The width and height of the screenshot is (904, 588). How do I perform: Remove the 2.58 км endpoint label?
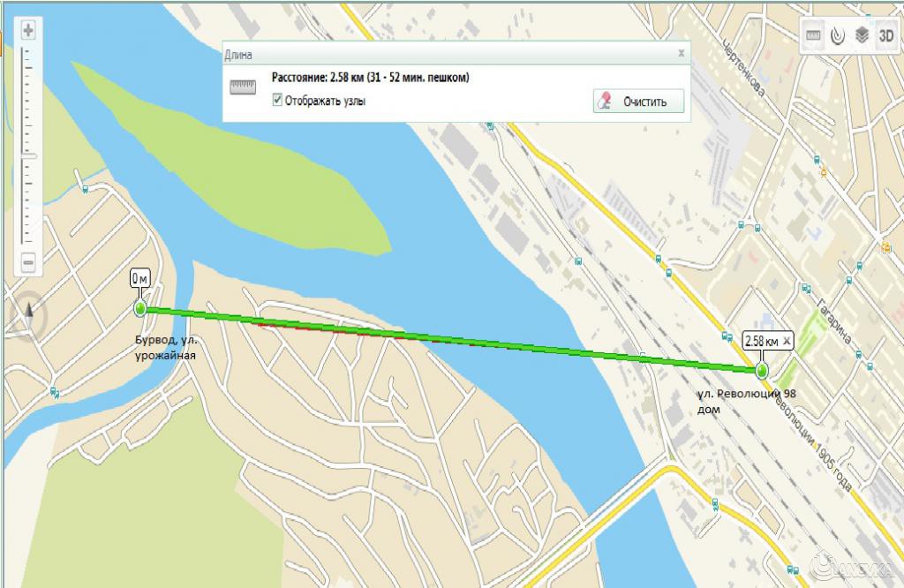(x=787, y=341)
